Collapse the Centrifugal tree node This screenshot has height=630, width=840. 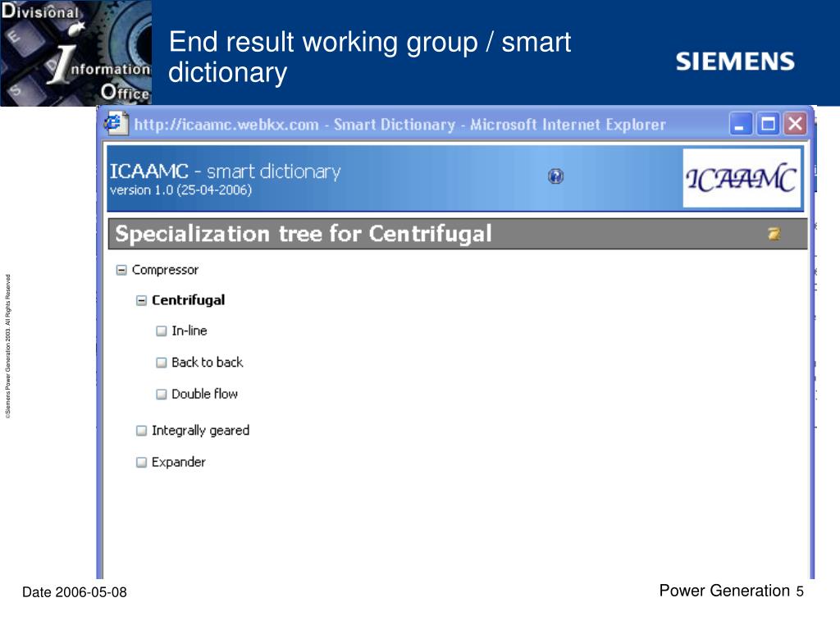click(x=141, y=300)
